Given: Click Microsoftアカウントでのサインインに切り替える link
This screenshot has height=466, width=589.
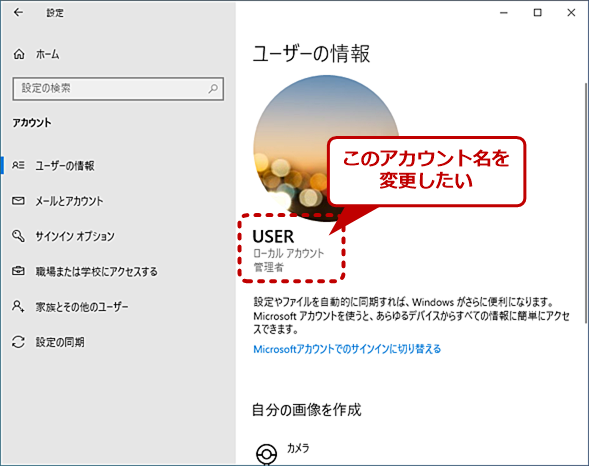Looking at the screenshot, I should [x=347, y=349].
